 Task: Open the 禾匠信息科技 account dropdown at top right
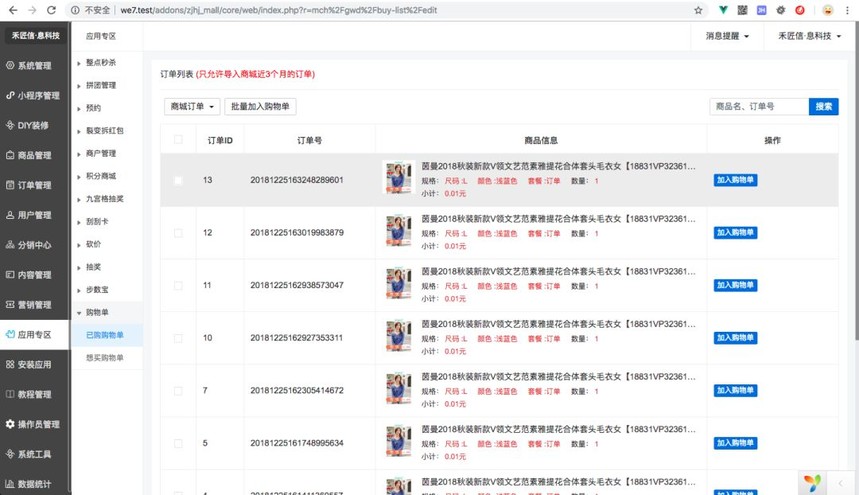[x=809, y=36]
